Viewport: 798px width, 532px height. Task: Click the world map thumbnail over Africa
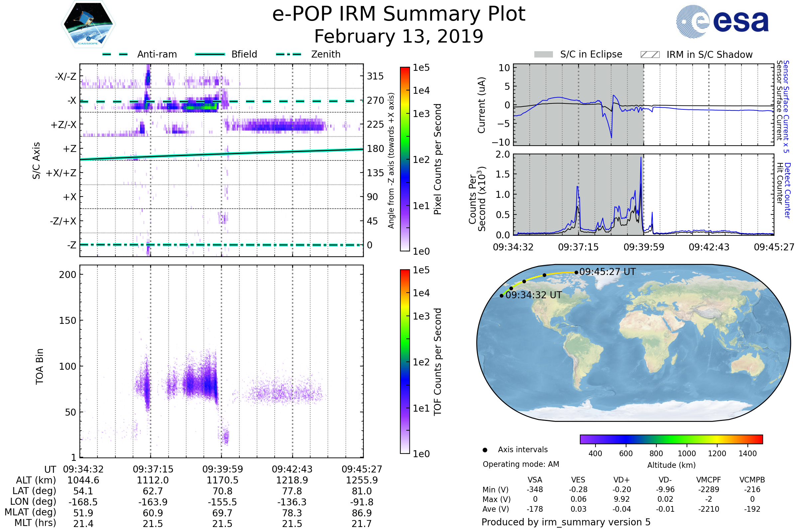tap(653, 343)
